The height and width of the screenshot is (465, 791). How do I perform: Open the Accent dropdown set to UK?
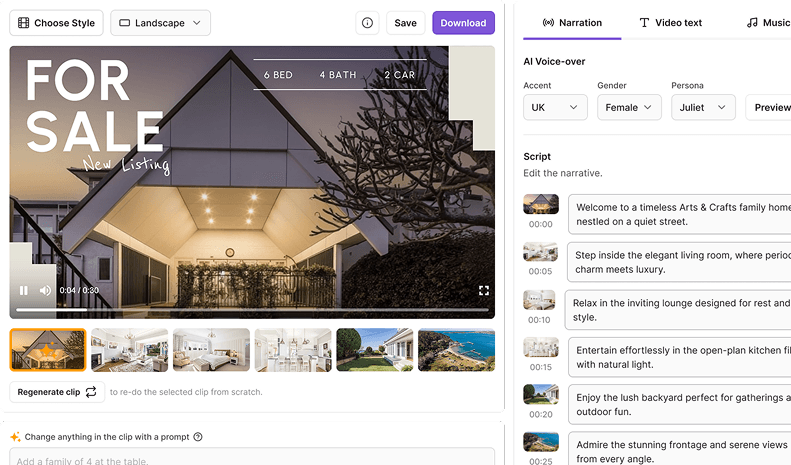[556, 107]
